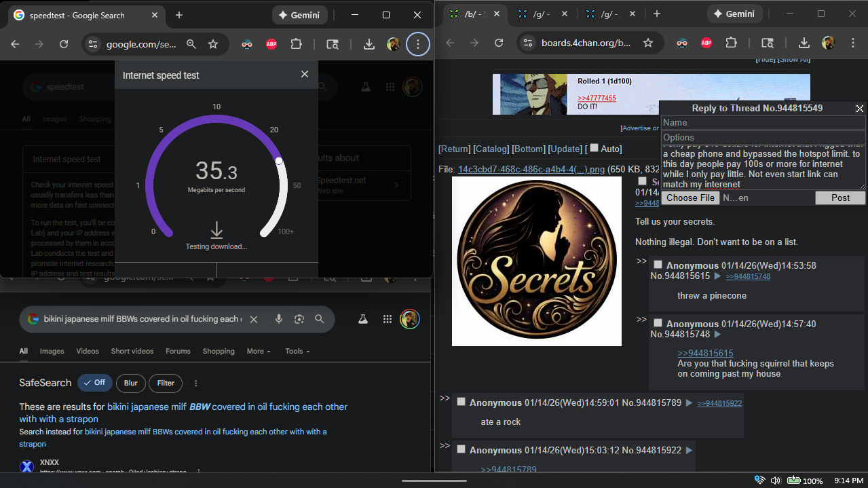Open the Catalog link on the board
This screenshot has width=868, height=488.
490,149
